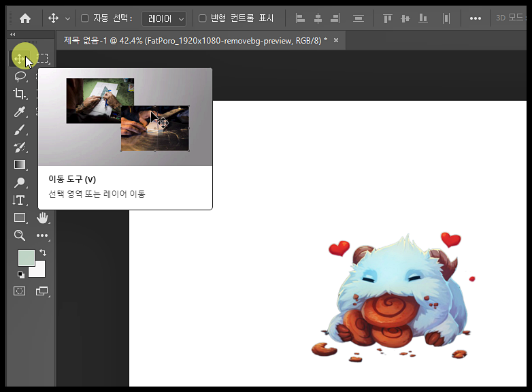
Task: Click the foreground color swatch
Action: [x=26, y=258]
